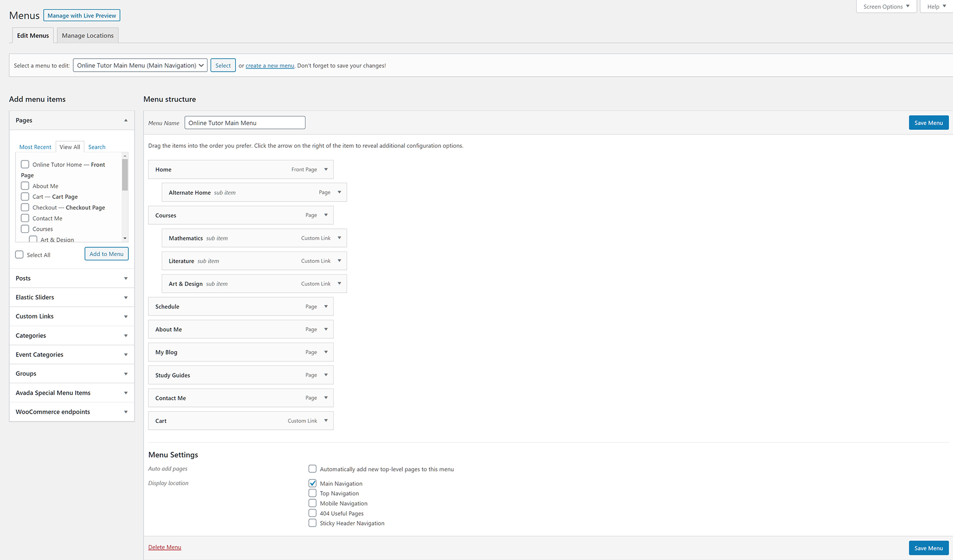
Task: Open the menu selection combo box
Action: [140, 65]
